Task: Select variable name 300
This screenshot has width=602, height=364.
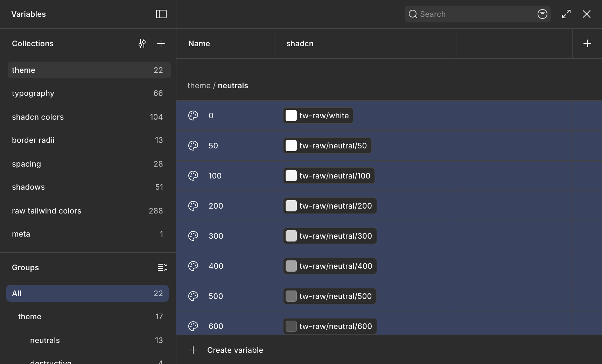Action: (x=216, y=236)
